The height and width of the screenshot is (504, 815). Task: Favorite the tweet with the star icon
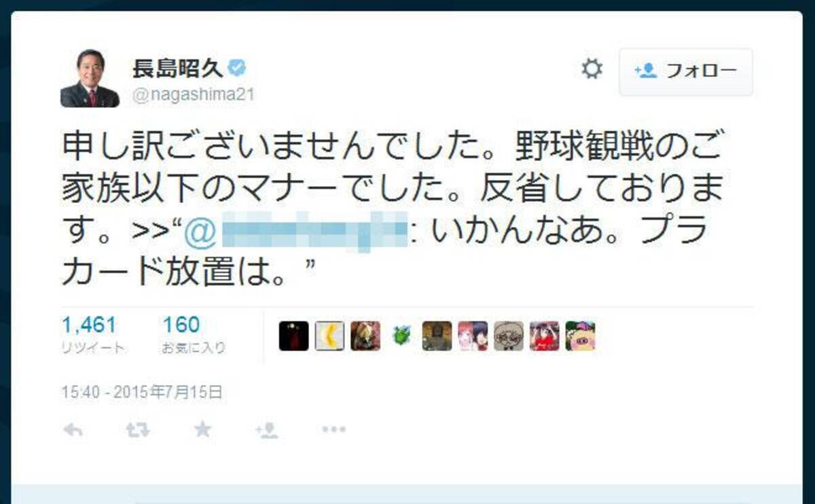click(x=202, y=429)
